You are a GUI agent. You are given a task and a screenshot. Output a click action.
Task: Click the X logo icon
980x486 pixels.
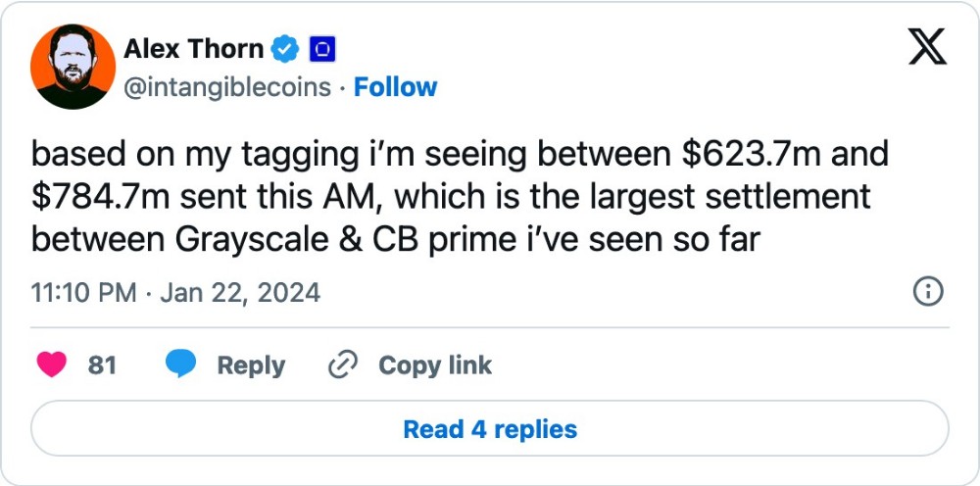[x=926, y=47]
